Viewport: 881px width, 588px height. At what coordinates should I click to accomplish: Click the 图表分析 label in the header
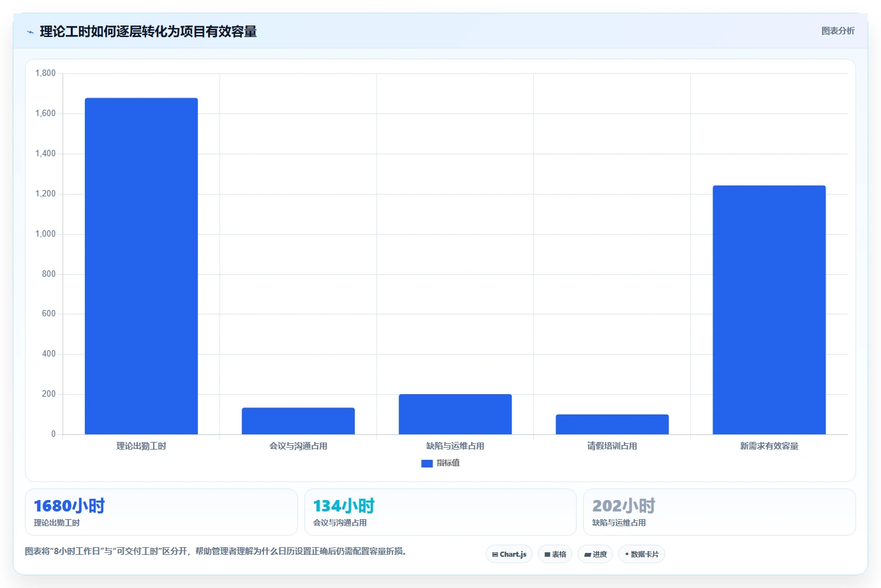(x=838, y=31)
